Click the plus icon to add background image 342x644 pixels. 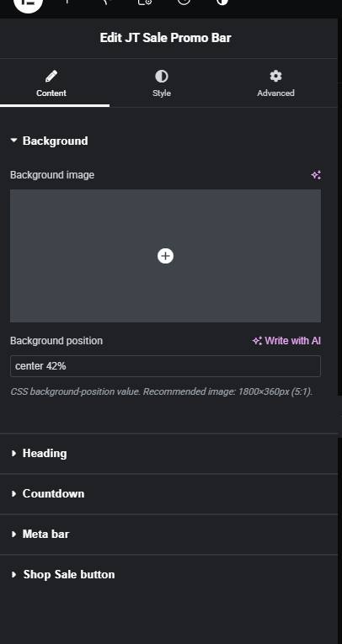point(165,256)
